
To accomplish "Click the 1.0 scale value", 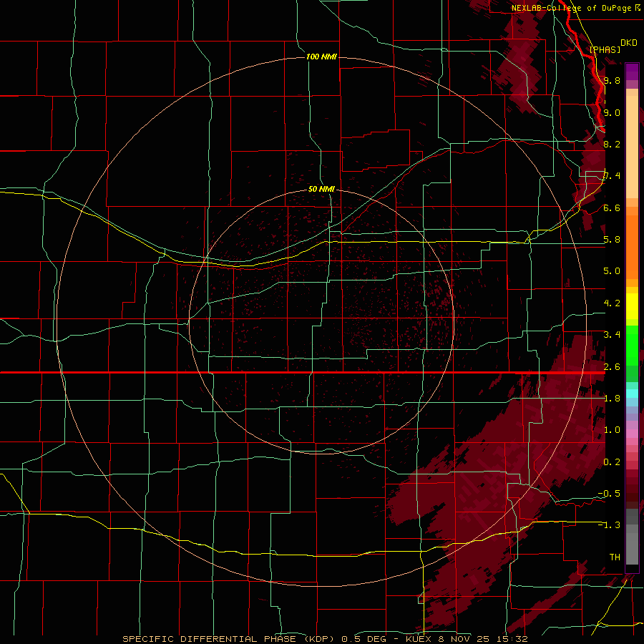I will 612,430.
